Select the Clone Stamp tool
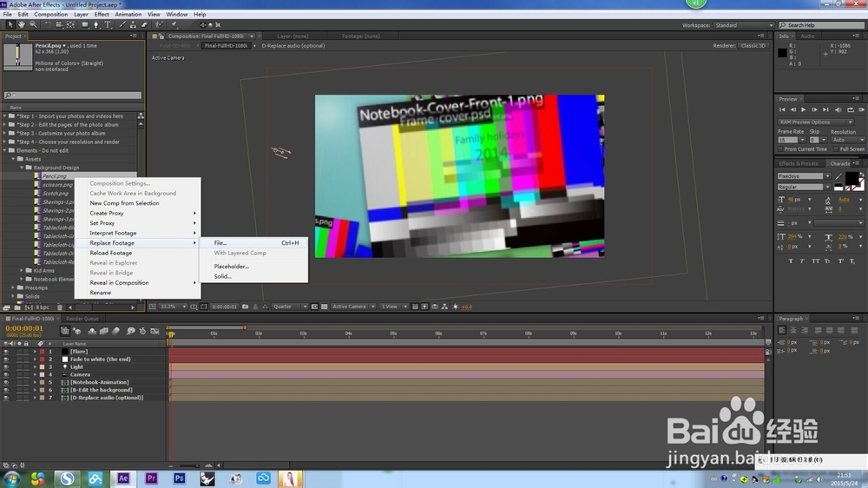Viewport: 868px width, 488px height. [x=133, y=25]
